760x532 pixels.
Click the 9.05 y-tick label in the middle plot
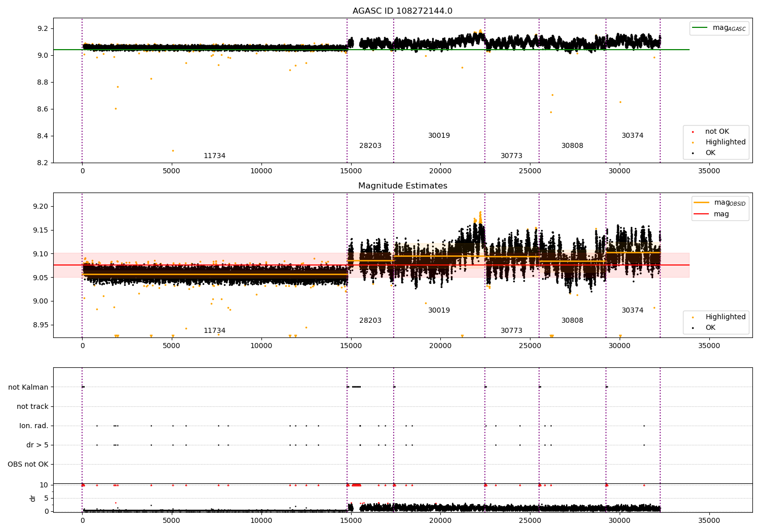click(41, 278)
